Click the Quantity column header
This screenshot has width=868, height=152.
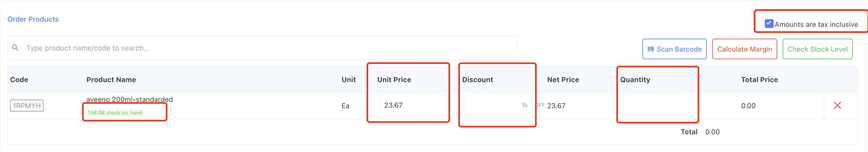635,80
